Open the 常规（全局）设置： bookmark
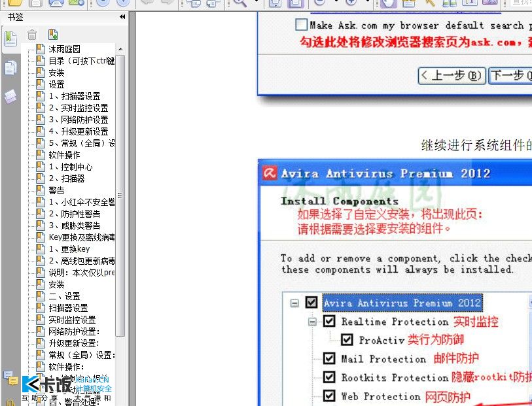This screenshot has width=532, height=406. [x=81, y=355]
